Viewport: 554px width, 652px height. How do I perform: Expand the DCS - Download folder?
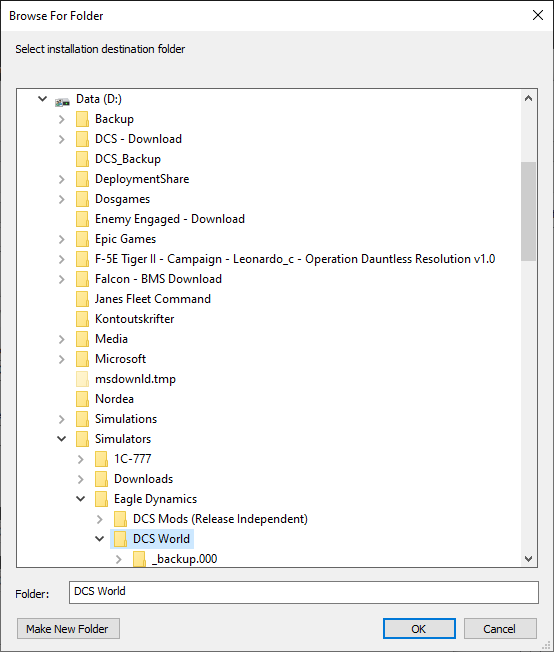coord(62,139)
